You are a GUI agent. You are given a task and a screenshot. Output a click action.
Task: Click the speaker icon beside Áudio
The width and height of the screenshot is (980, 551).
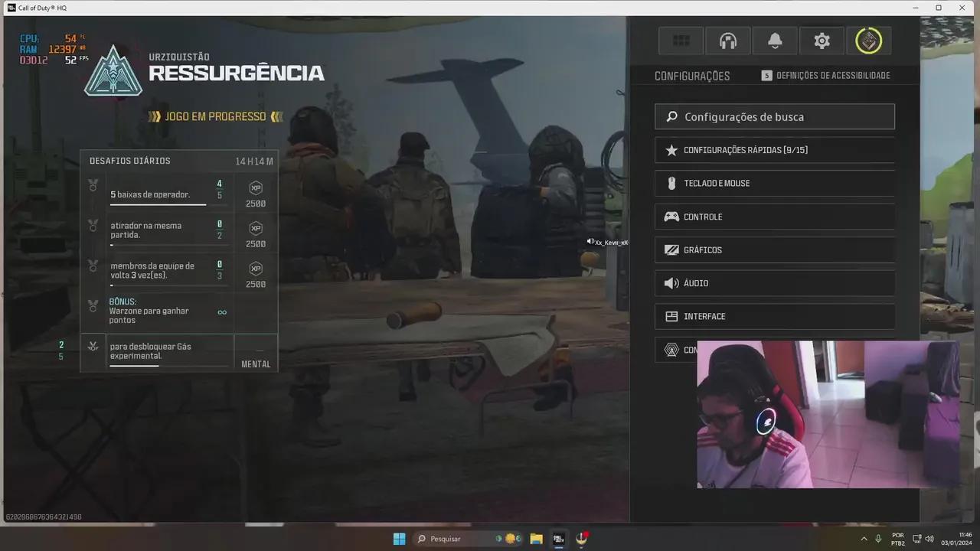671,283
